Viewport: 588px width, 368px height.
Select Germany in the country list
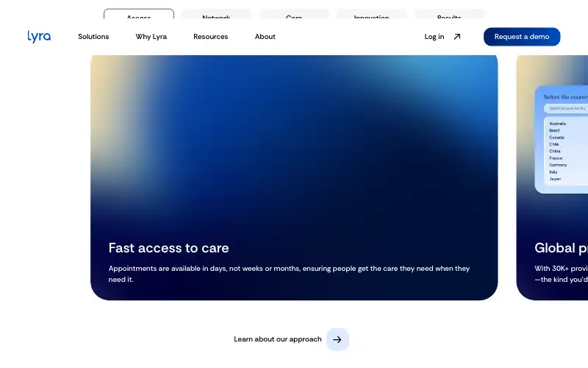[x=558, y=165]
